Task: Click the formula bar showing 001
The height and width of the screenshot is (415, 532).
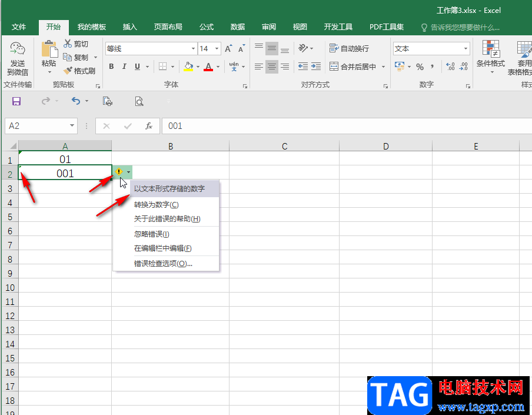Action: 347,126
